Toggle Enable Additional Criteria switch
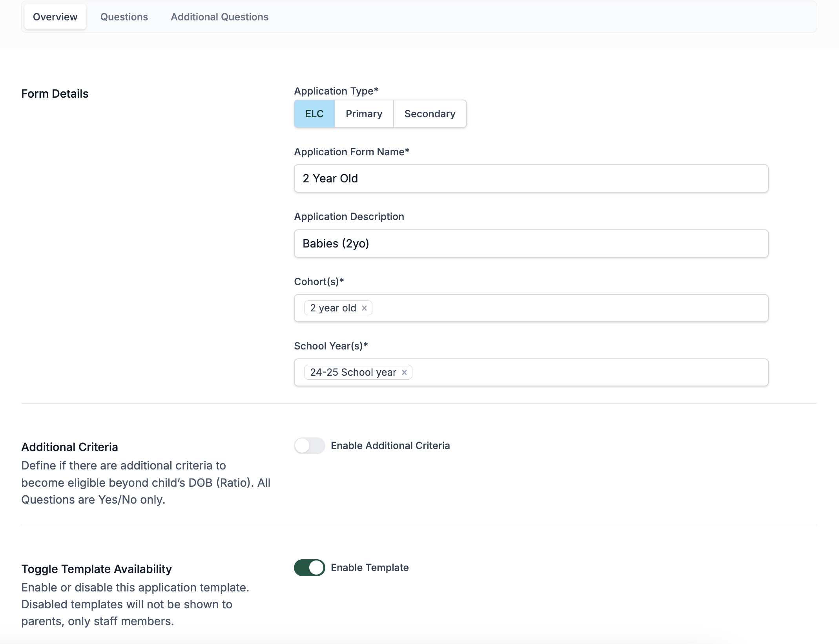The height and width of the screenshot is (644, 839). (310, 446)
